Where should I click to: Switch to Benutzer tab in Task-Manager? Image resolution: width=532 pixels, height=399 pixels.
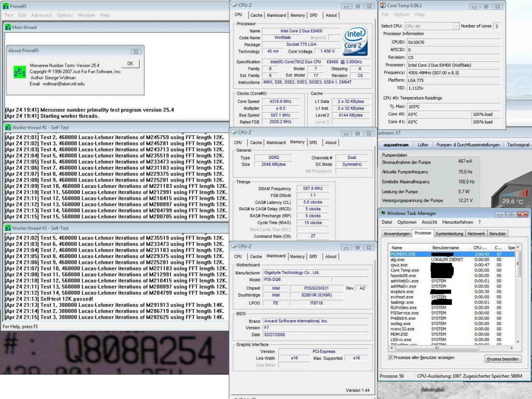[x=497, y=234]
